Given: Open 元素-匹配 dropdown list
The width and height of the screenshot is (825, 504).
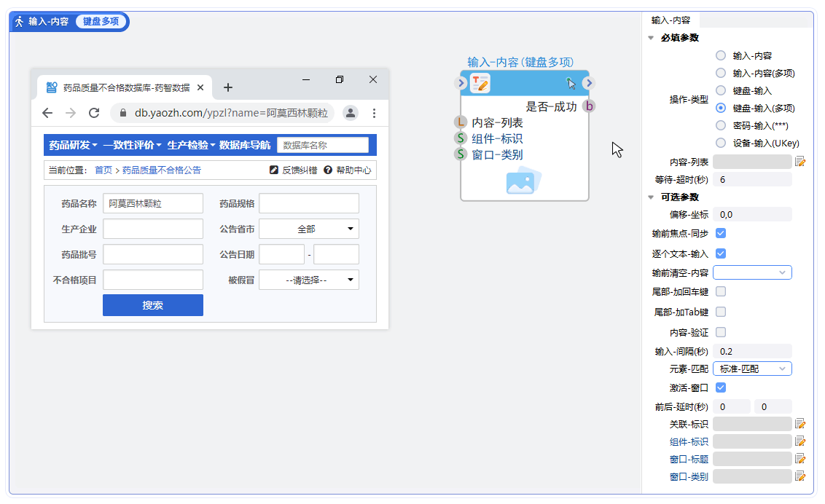Looking at the screenshot, I should 752,369.
